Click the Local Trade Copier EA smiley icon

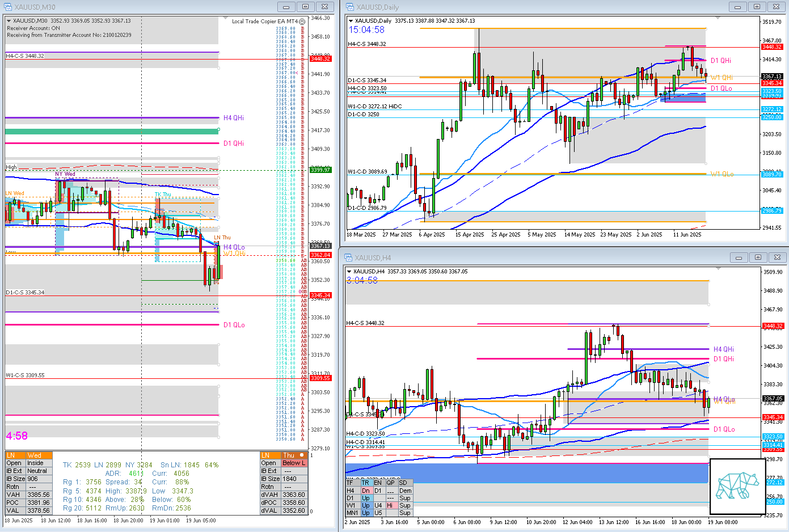click(x=302, y=22)
